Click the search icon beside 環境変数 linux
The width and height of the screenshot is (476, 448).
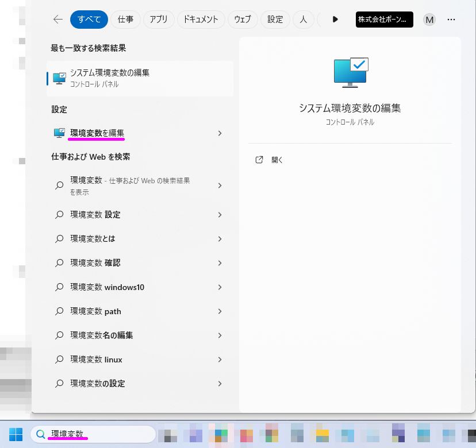click(x=59, y=360)
